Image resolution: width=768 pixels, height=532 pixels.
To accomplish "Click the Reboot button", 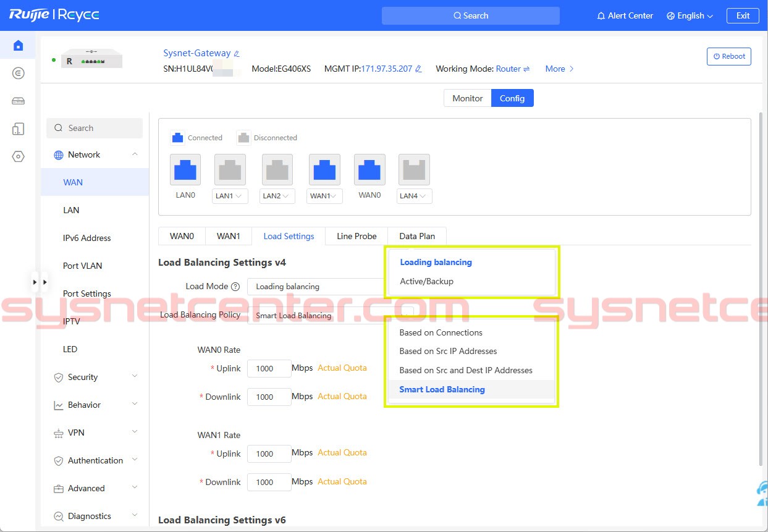I will [728, 56].
